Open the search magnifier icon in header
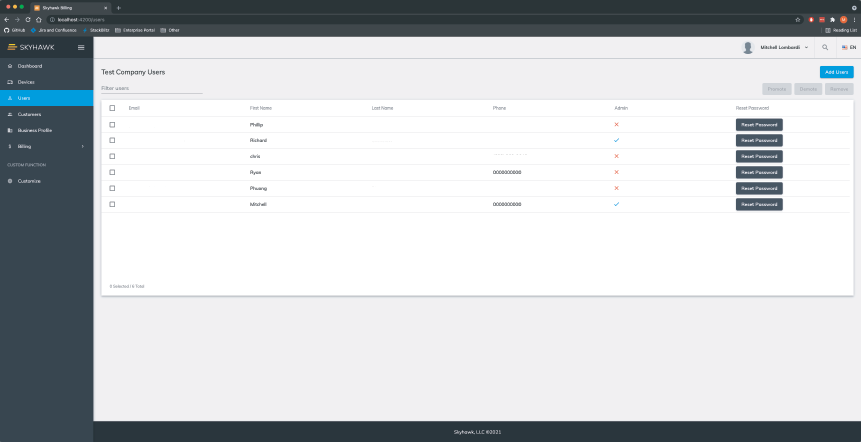The image size is (861, 442). [x=825, y=48]
